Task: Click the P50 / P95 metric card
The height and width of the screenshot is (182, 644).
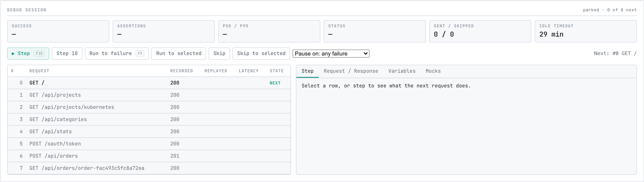Action: (269, 31)
